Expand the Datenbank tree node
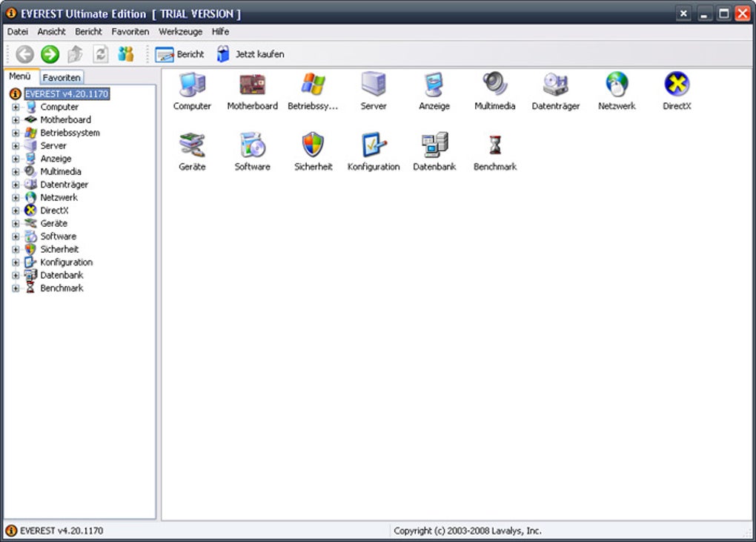 click(x=16, y=276)
